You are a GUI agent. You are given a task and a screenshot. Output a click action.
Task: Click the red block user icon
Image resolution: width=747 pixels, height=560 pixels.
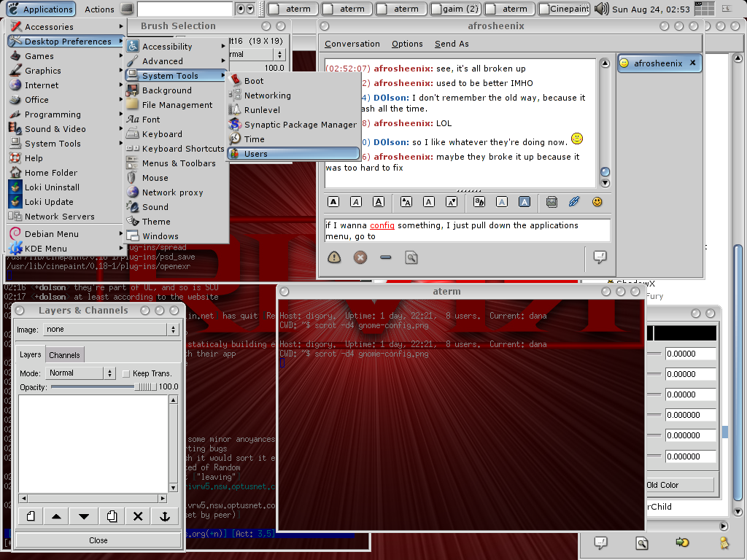click(360, 257)
